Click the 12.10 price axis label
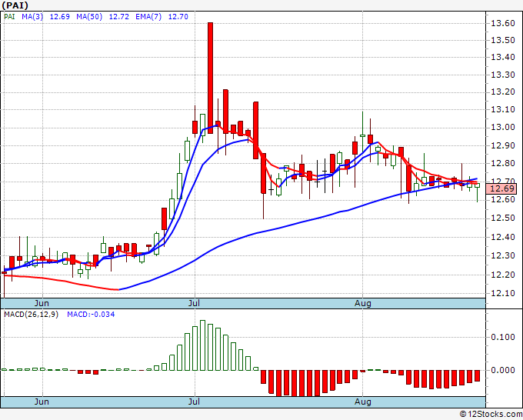523x420 pixels. (503, 294)
